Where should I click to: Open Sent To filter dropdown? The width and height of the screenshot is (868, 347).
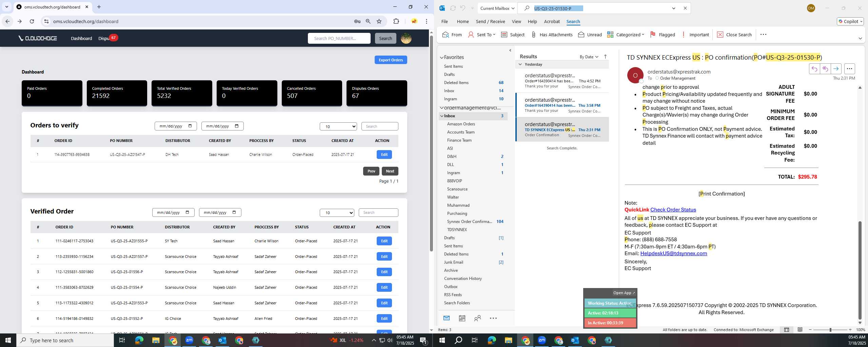pos(482,35)
